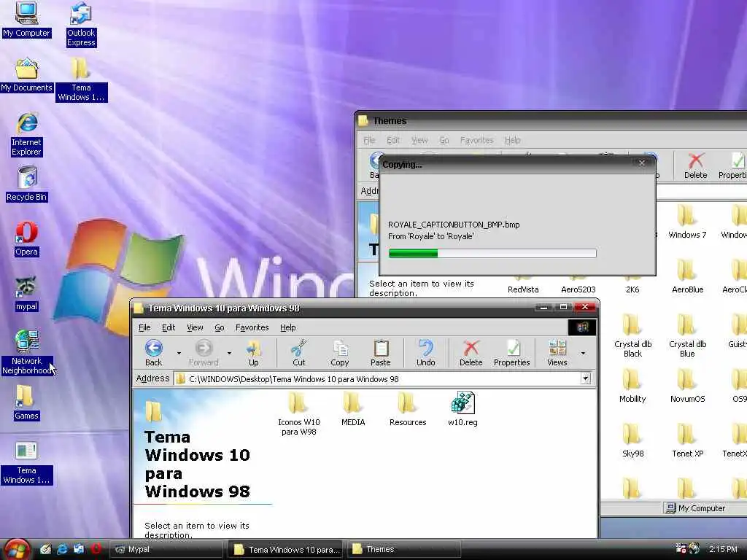Switch to Mypal taskbar button
This screenshot has height=560, width=747.
coord(166,550)
